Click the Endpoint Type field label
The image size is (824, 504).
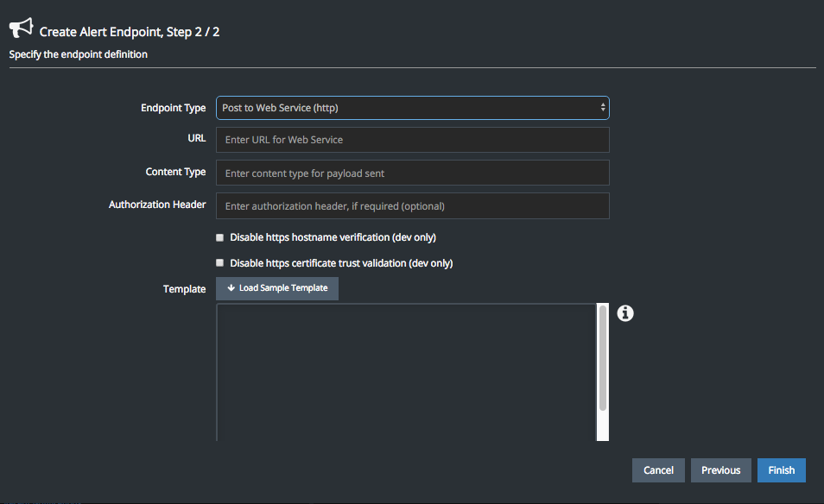173,108
